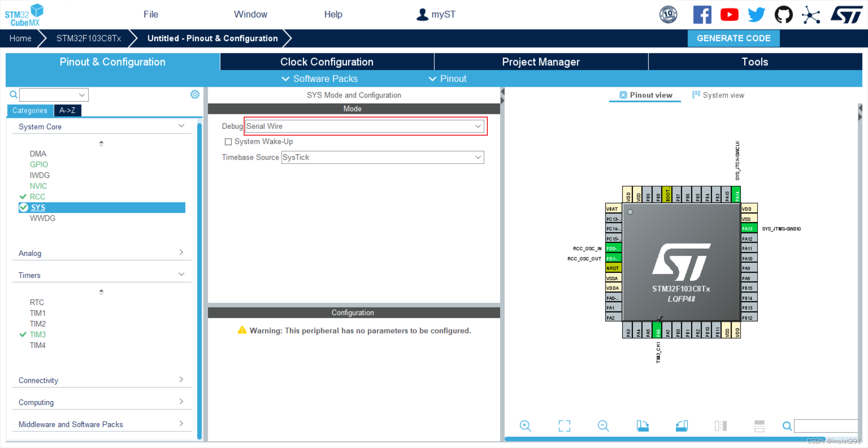The width and height of the screenshot is (868, 448).
Task: Select the DMA peripheral
Action: click(x=38, y=154)
